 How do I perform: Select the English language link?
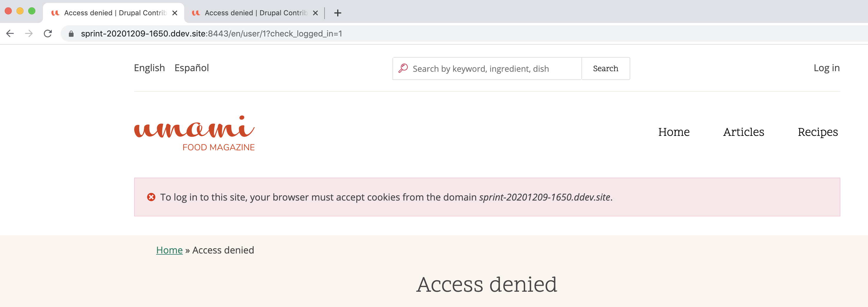click(x=149, y=68)
